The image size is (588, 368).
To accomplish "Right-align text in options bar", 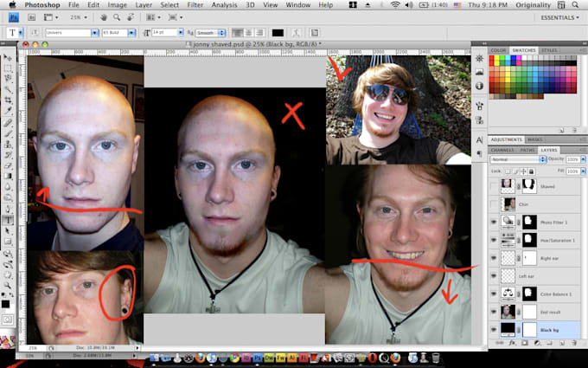I will click(259, 33).
